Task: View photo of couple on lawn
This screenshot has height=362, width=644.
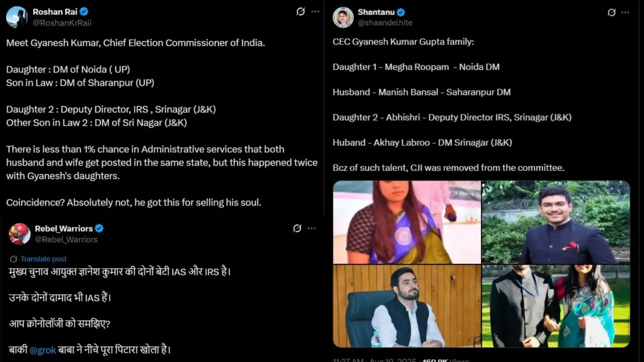Action: (x=556, y=306)
